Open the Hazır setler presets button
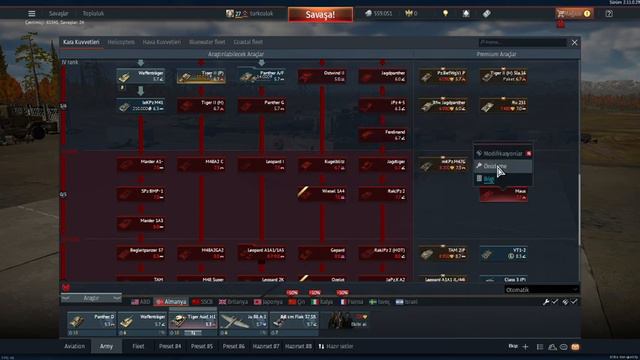This screenshot has height=360, width=640. tap(336, 347)
